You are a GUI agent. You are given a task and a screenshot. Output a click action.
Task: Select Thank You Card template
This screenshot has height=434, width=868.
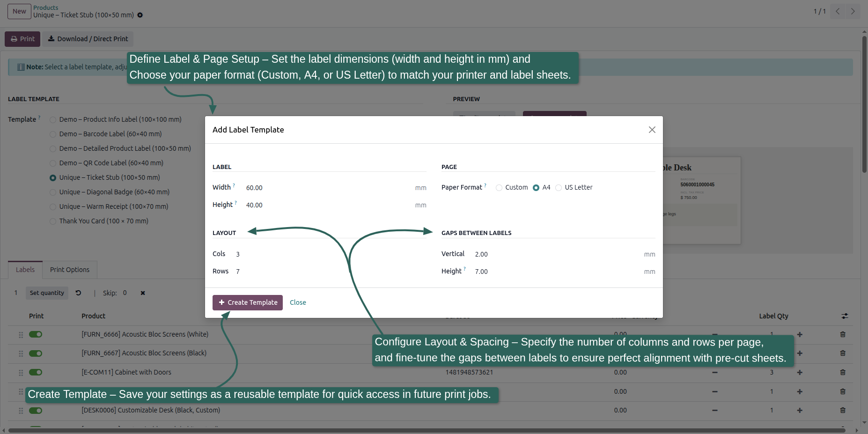53,221
